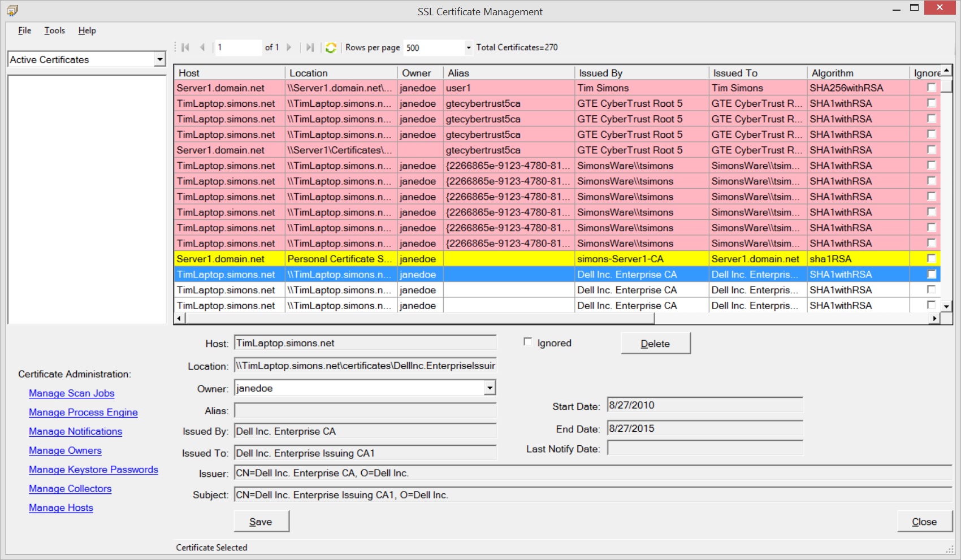Click Total Certificates=270 label

point(517,47)
